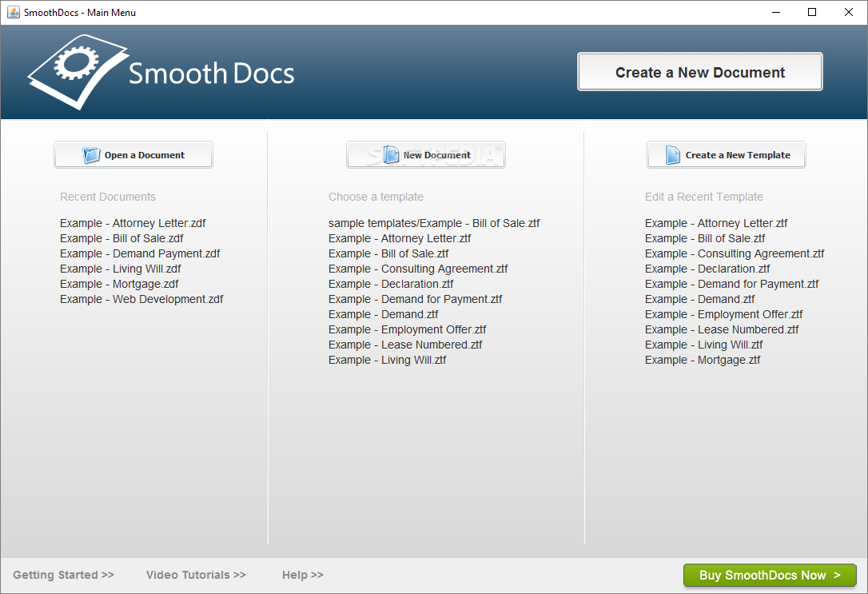Click the Smooth Docs gear logo
The width and height of the screenshot is (868, 594).
pos(78,72)
